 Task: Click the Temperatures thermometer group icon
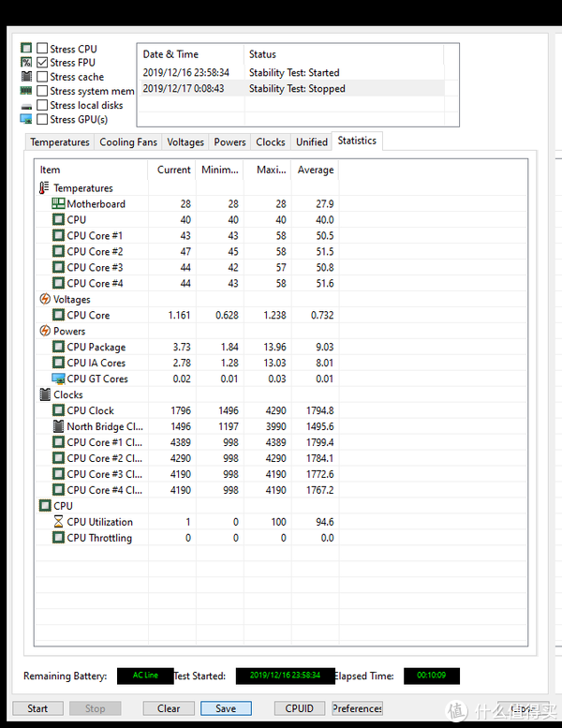44,187
